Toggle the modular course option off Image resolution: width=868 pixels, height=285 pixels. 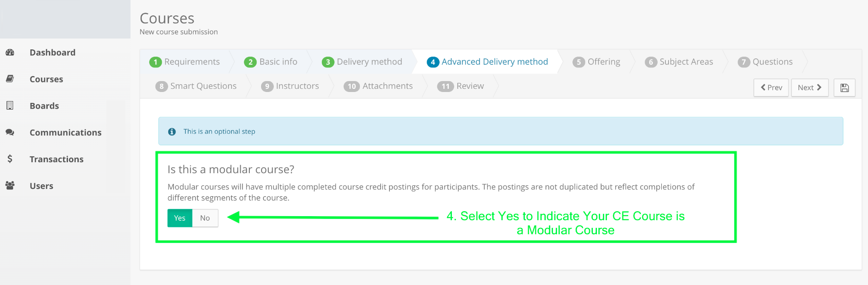pyautogui.click(x=205, y=218)
